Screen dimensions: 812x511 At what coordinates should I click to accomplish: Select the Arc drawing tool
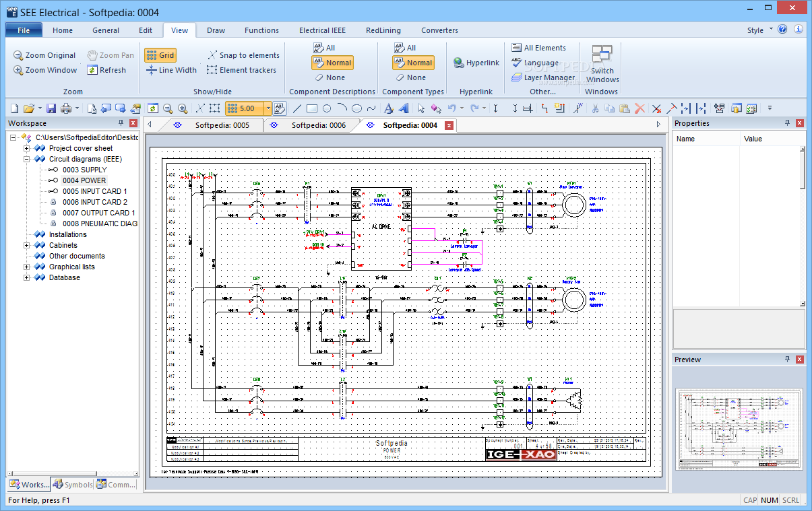click(342, 108)
